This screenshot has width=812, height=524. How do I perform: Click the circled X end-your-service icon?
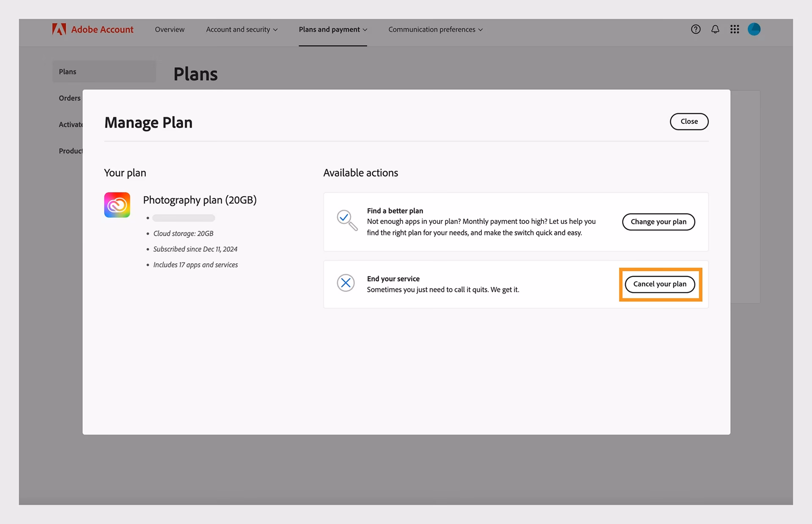pos(346,283)
